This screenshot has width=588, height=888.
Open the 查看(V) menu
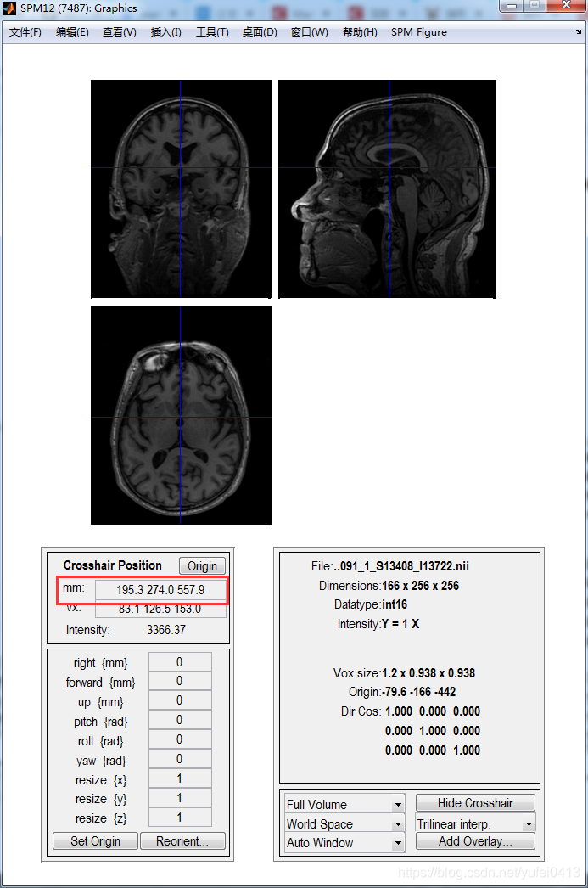[119, 32]
